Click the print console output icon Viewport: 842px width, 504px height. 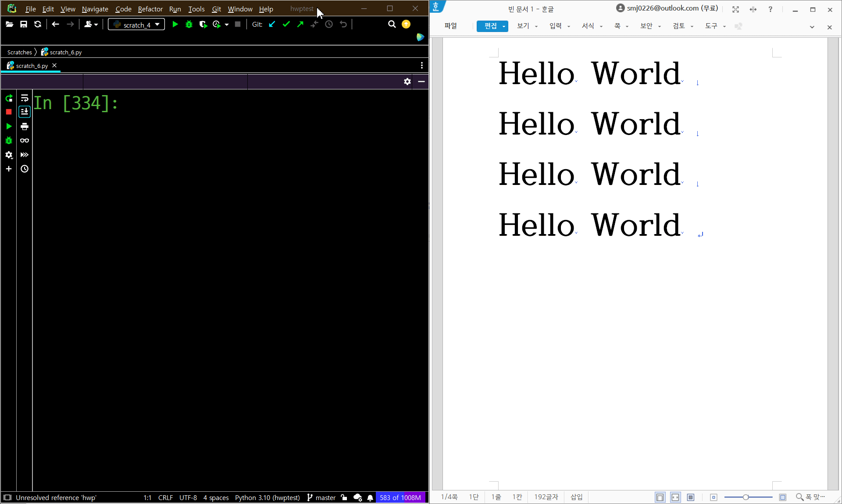click(x=25, y=127)
